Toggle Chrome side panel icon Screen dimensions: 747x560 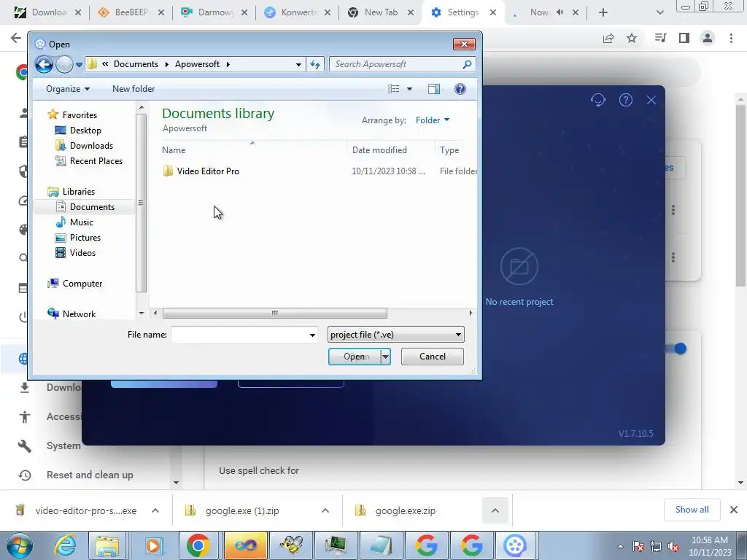click(x=684, y=38)
